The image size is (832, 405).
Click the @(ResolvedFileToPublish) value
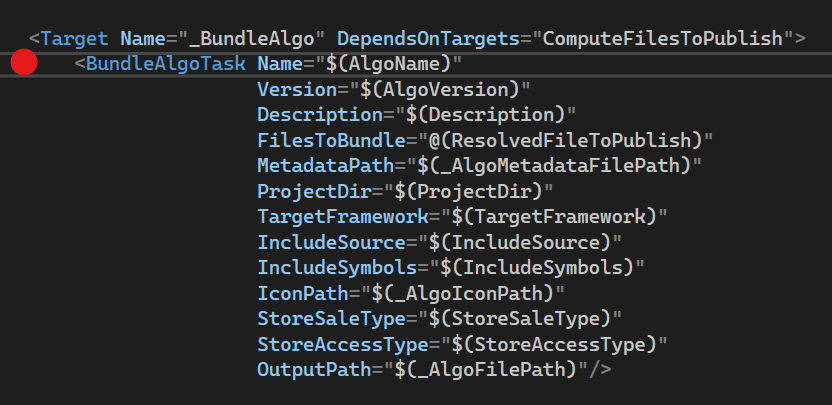[565, 138]
